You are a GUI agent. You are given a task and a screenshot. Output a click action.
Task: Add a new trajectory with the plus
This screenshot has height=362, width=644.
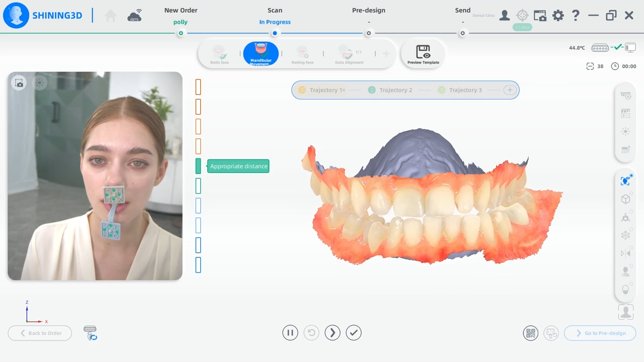[510, 90]
